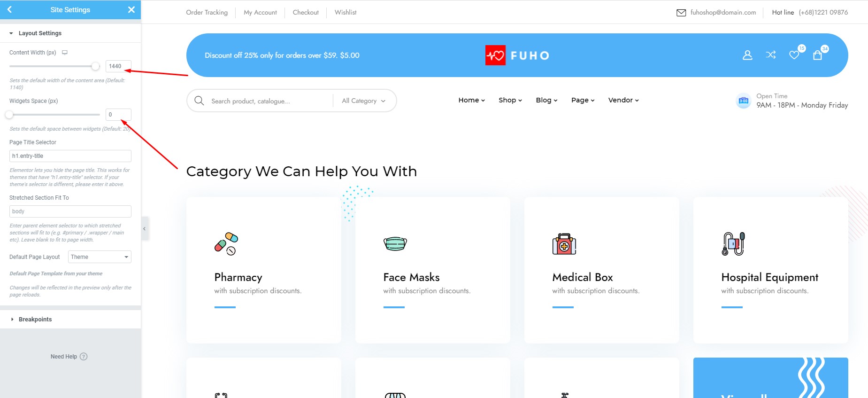The width and height of the screenshot is (868, 398).
Task: Close the Site Settings panel
Action: (131, 9)
